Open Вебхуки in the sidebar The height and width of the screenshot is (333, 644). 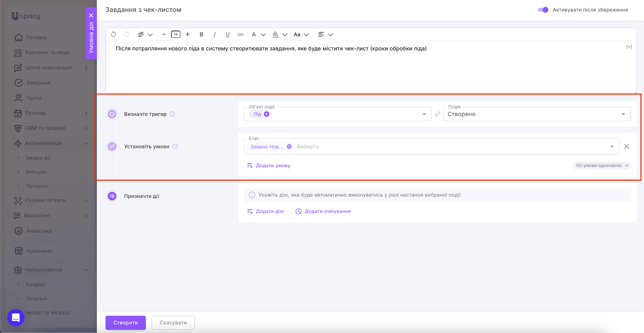pyautogui.click(x=36, y=172)
